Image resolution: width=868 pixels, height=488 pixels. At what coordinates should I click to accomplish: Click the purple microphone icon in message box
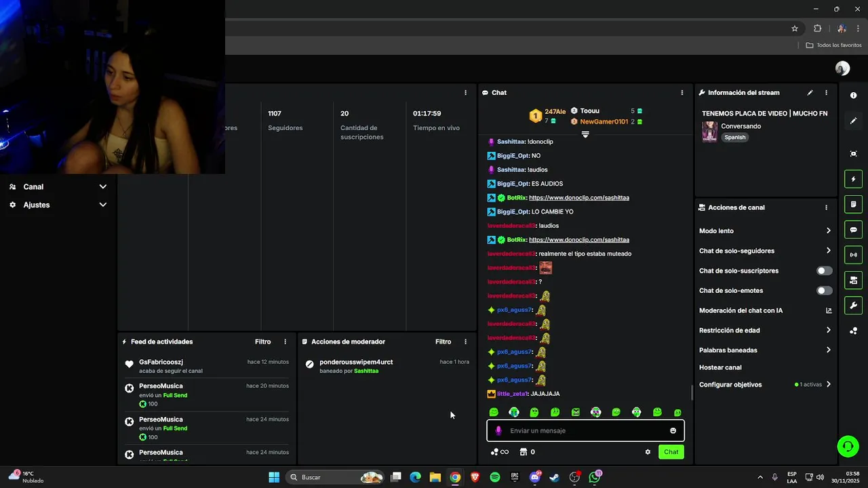pyautogui.click(x=498, y=430)
